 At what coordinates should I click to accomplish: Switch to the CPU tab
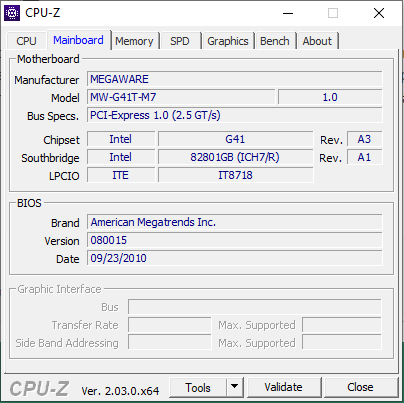pyautogui.click(x=26, y=41)
